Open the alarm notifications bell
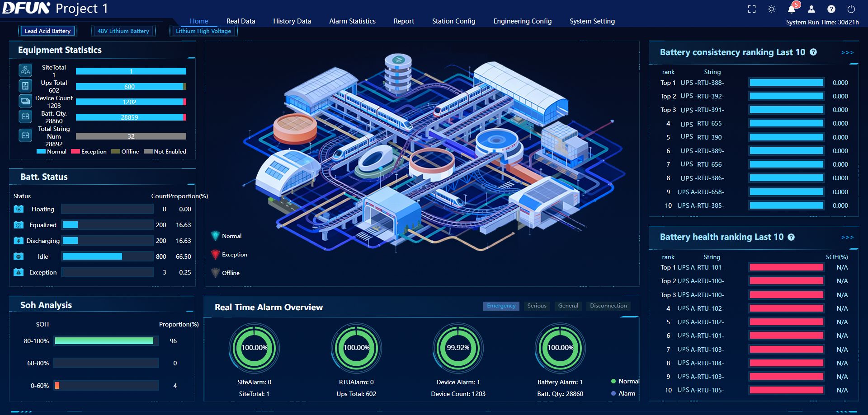This screenshot has width=868, height=415. (792, 9)
